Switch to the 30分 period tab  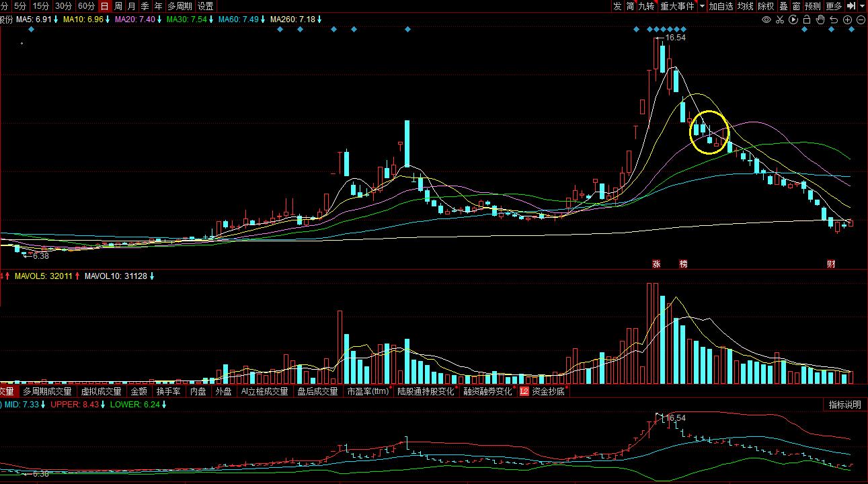63,6
